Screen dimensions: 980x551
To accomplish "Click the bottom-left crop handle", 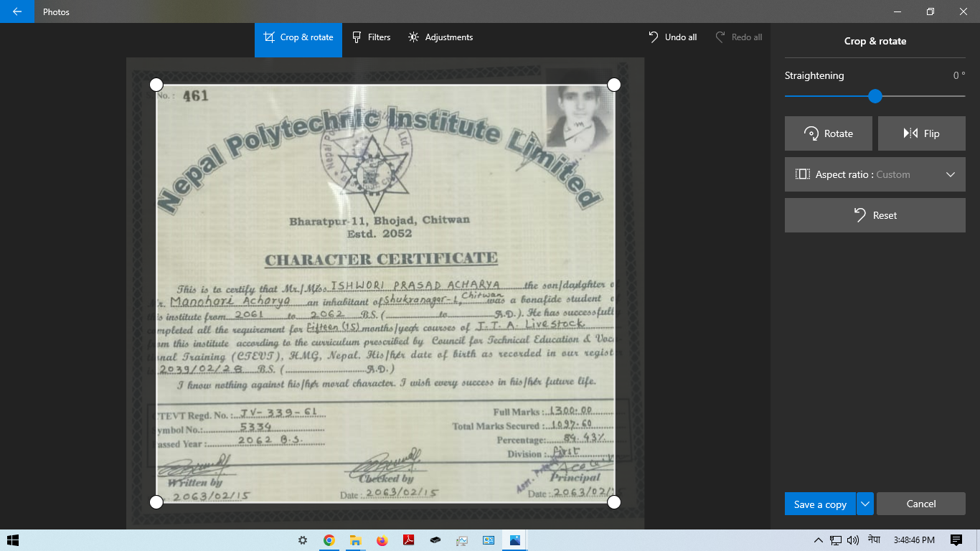I will (156, 502).
